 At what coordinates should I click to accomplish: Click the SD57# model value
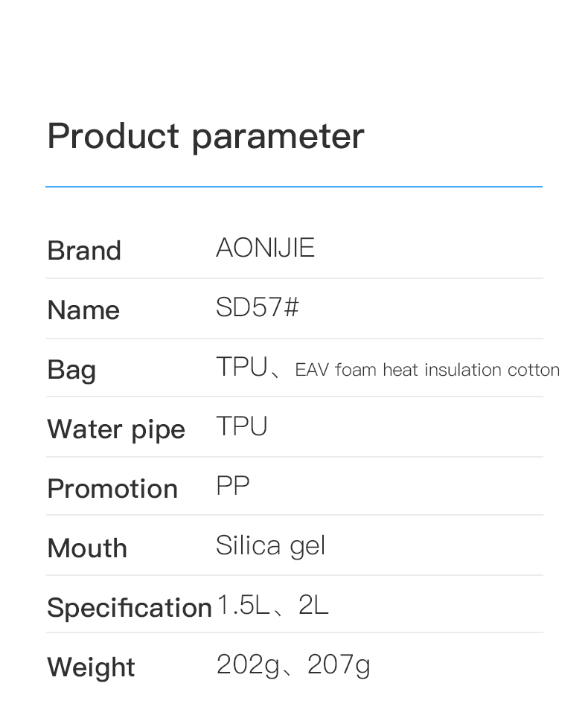pyautogui.click(x=257, y=307)
